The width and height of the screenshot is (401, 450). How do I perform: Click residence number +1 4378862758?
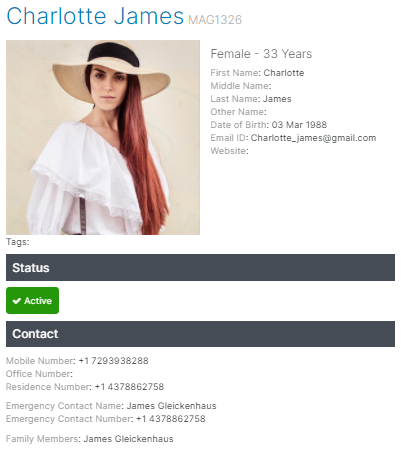[129, 387]
